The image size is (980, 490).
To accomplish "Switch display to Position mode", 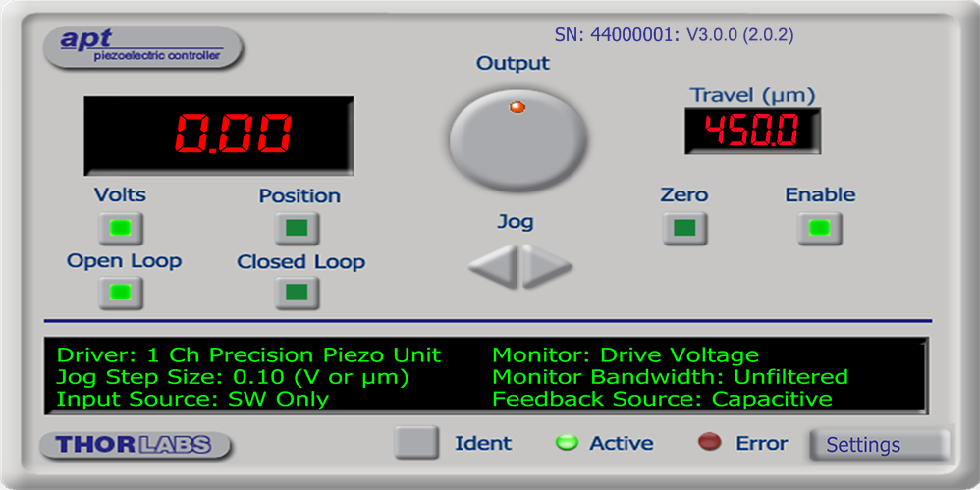I will pos(297,228).
